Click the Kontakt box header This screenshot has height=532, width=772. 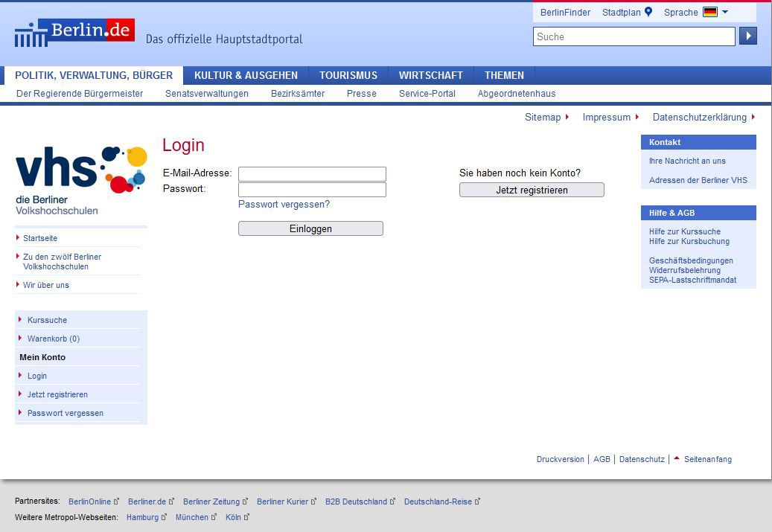tap(698, 142)
